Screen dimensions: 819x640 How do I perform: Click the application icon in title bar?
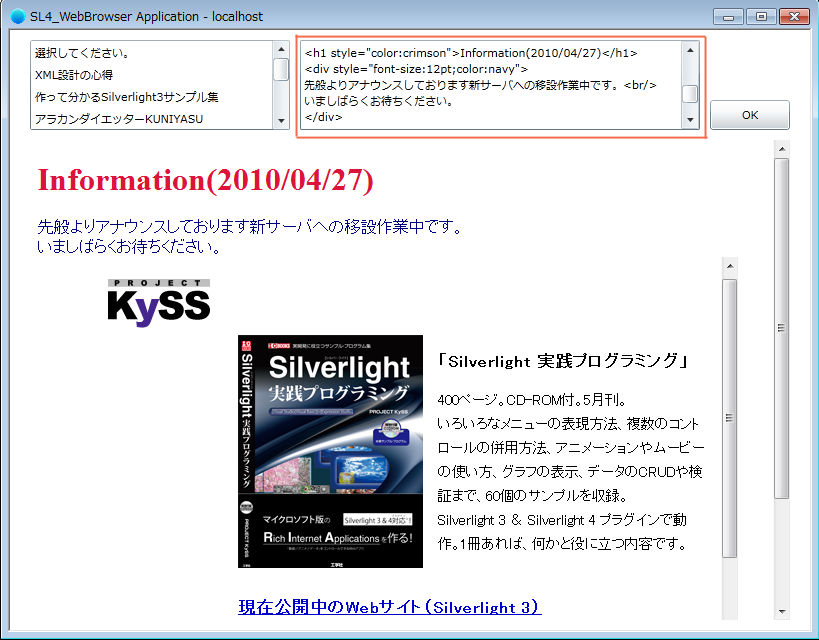tap(18, 17)
